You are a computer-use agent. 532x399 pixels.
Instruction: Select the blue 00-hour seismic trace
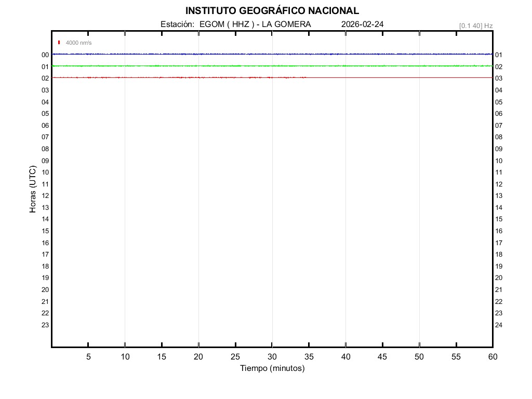(272, 54)
